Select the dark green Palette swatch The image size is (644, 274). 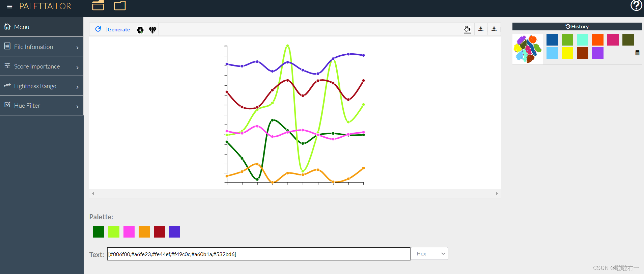pyautogui.click(x=99, y=232)
